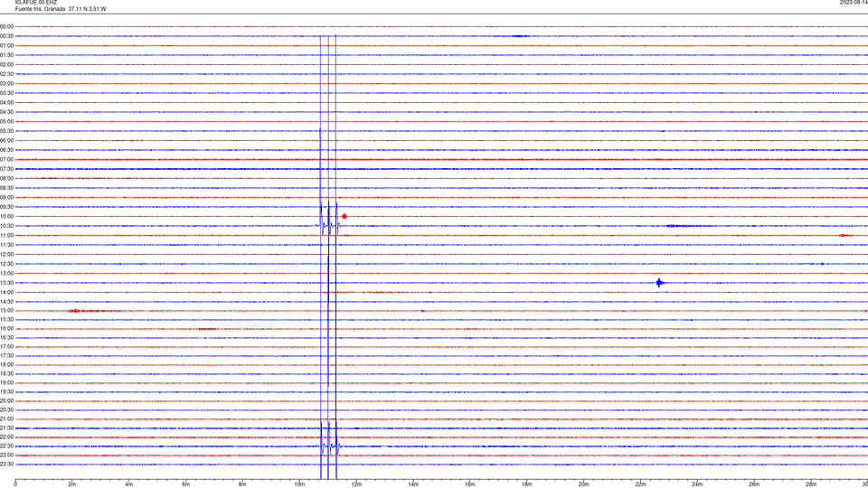This screenshot has height=488, width=868.
Task: Click the 20m tick label on minute axis
Action: point(583,484)
